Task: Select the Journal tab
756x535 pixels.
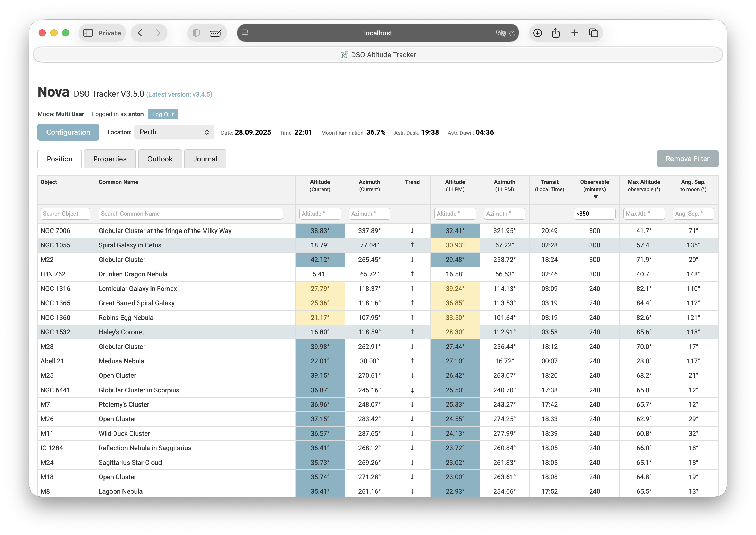Action: (x=205, y=159)
